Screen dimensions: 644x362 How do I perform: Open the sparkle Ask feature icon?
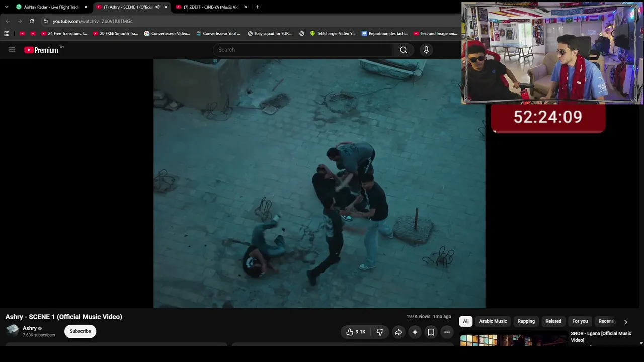tap(415, 332)
